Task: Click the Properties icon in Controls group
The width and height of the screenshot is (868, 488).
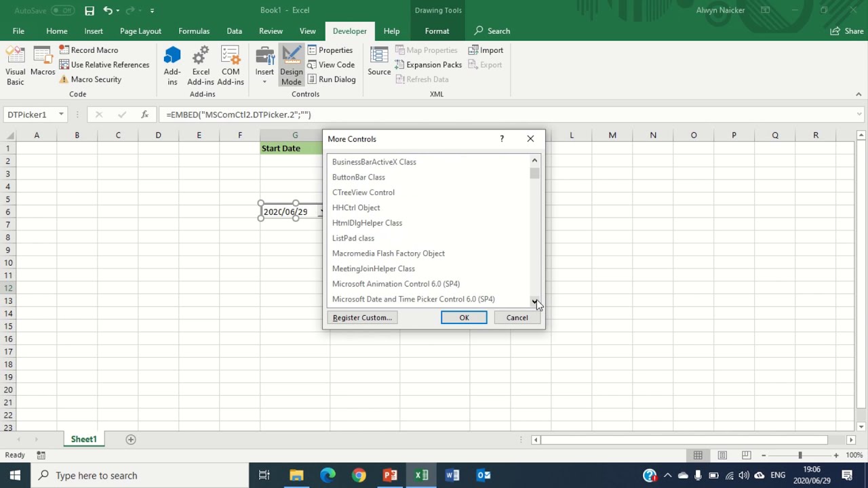Action: point(314,49)
